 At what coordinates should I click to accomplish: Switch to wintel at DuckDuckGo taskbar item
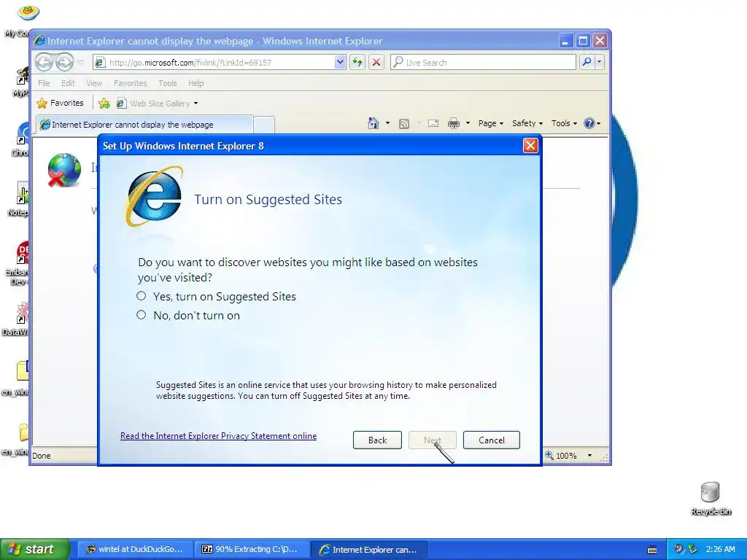[x=135, y=549]
